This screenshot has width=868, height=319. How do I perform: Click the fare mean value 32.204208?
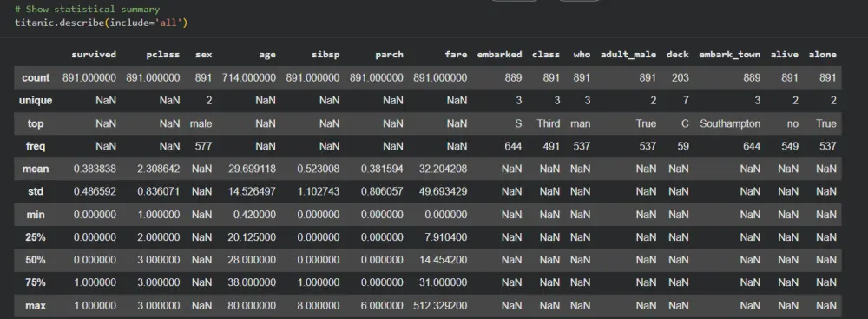[443, 169]
